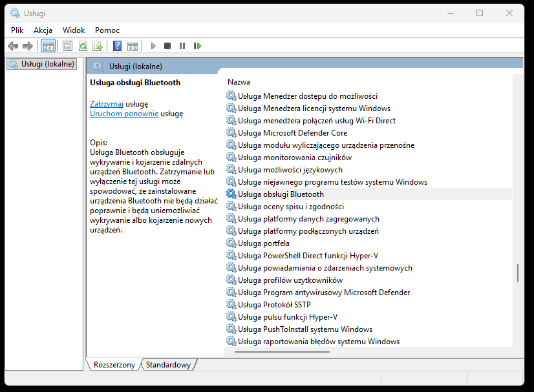The height and width of the screenshot is (392, 534).
Task: Open the Plik menu
Action: [x=17, y=30]
